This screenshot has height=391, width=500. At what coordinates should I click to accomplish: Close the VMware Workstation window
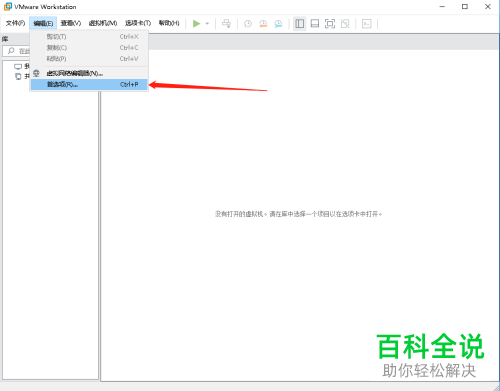488,6
